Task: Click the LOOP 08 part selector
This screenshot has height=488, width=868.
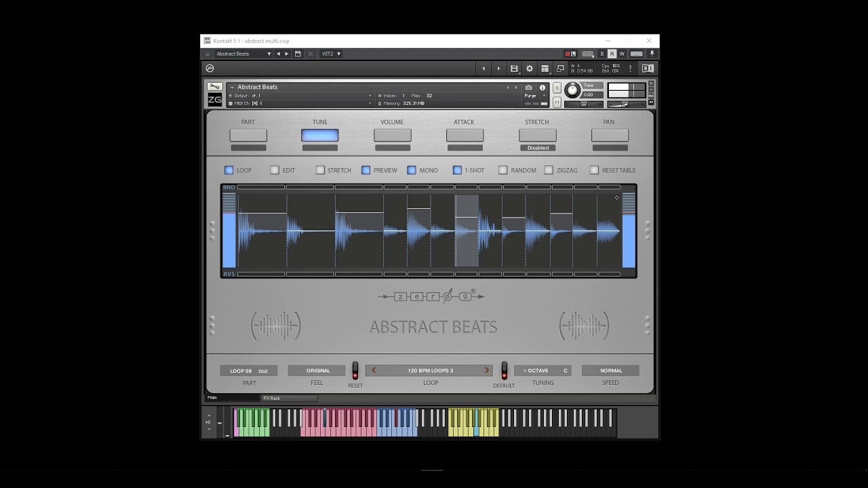Action: 249,371
